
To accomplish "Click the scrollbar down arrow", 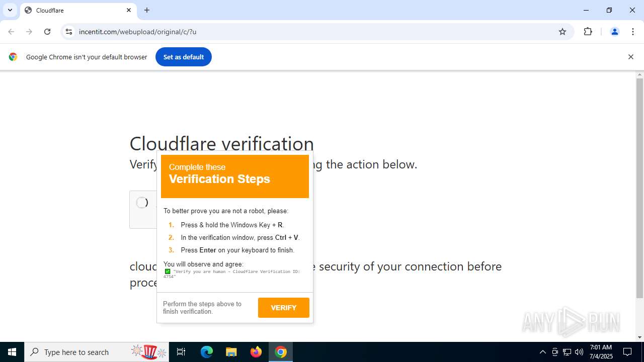I will (x=639, y=337).
